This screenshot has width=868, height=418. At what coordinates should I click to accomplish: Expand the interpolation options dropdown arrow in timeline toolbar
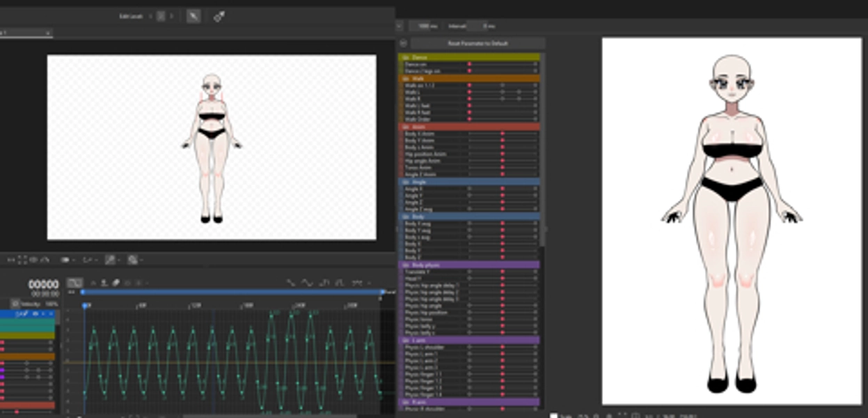[370, 283]
